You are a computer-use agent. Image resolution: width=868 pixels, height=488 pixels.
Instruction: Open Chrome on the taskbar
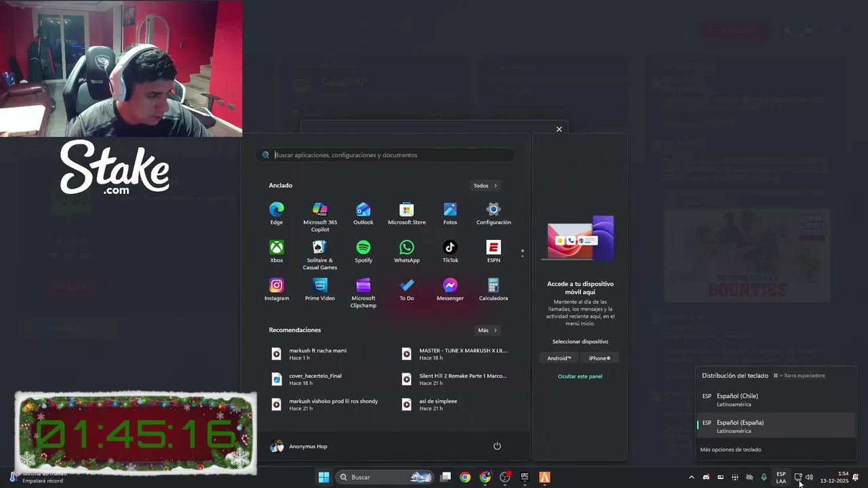point(465,477)
